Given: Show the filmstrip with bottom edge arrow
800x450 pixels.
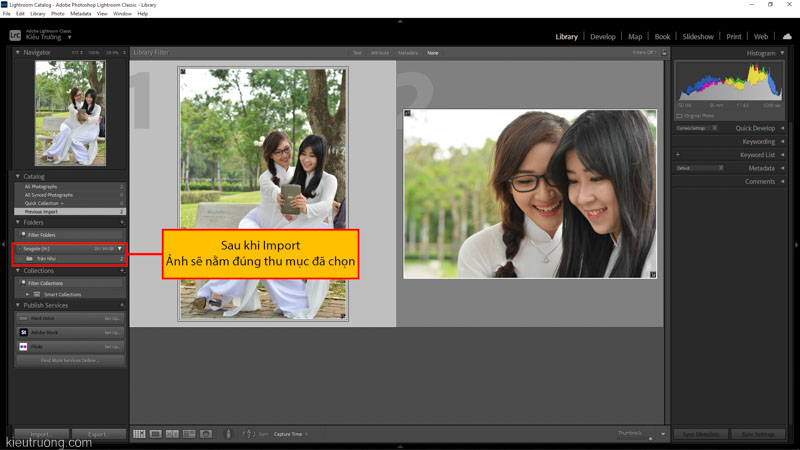Looking at the screenshot, I should 400,447.
